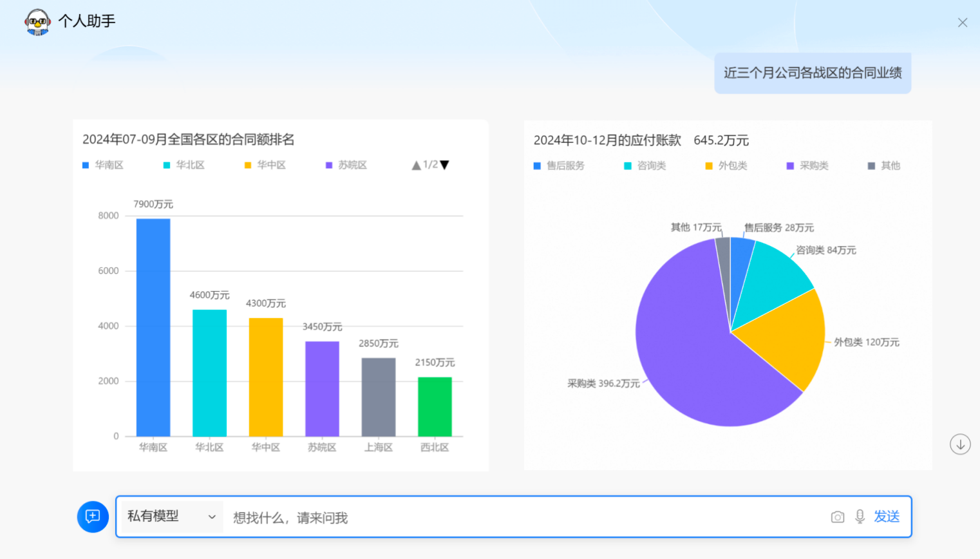Activate the microphone icon for voice input
This screenshot has width=980, height=559.
tap(859, 516)
